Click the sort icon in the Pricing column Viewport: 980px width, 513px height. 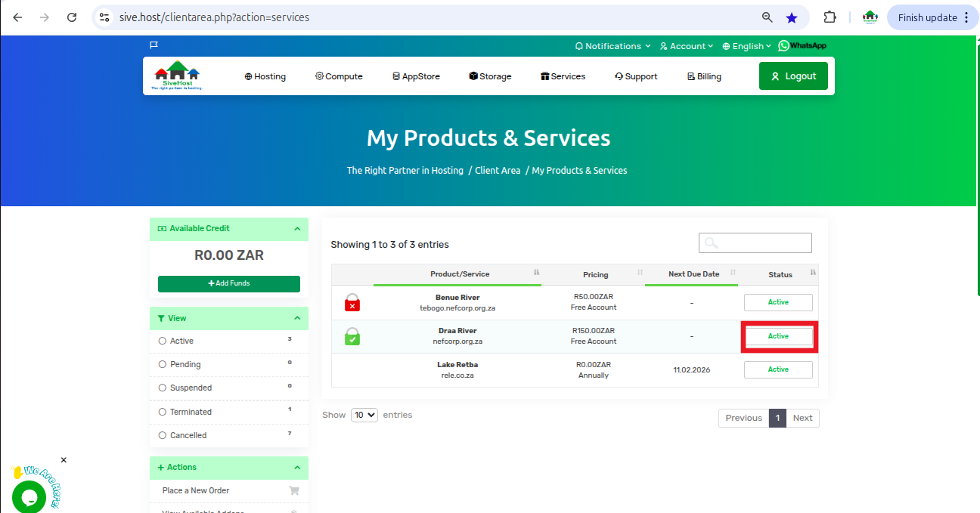tap(640, 273)
